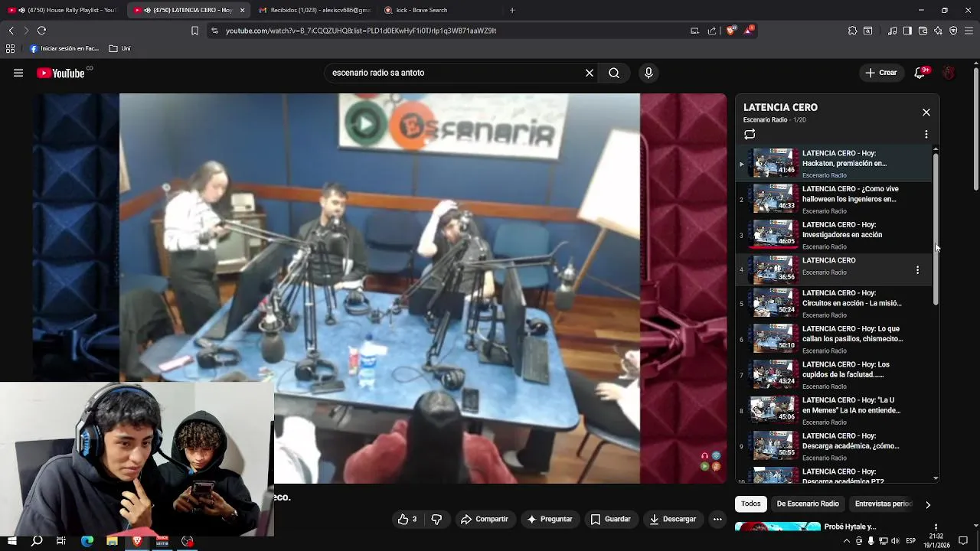
Task: Click the playlist panel scrollbar thumb
Action: [936, 230]
